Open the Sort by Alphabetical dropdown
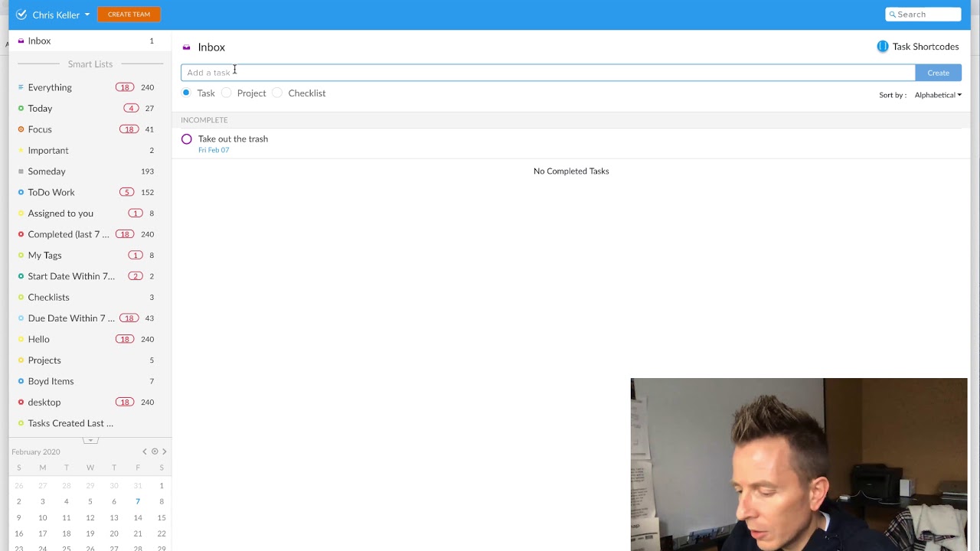 coord(938,95)
